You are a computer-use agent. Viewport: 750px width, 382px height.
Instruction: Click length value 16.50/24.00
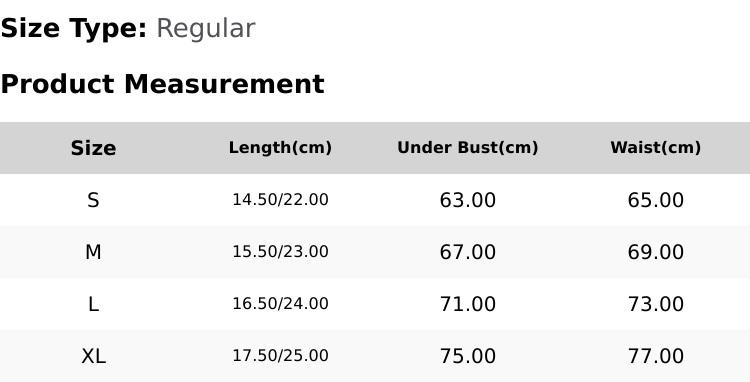point(280,304)
